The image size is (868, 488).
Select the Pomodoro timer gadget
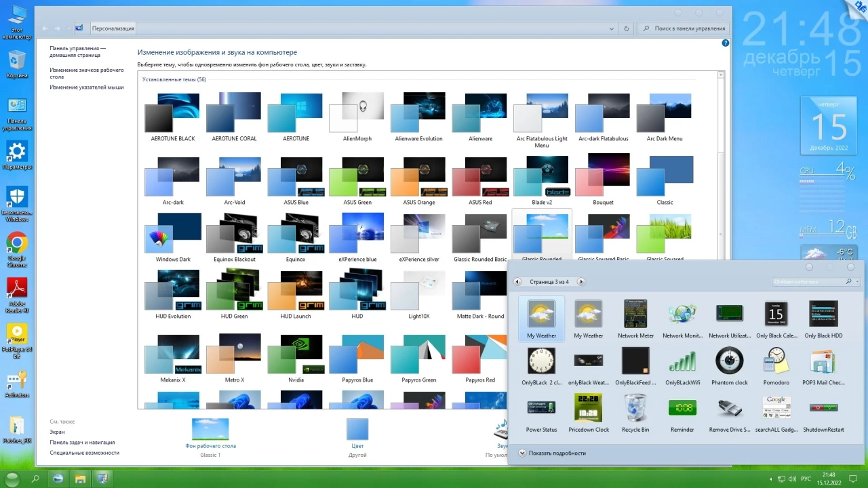[x=776, y=367]
